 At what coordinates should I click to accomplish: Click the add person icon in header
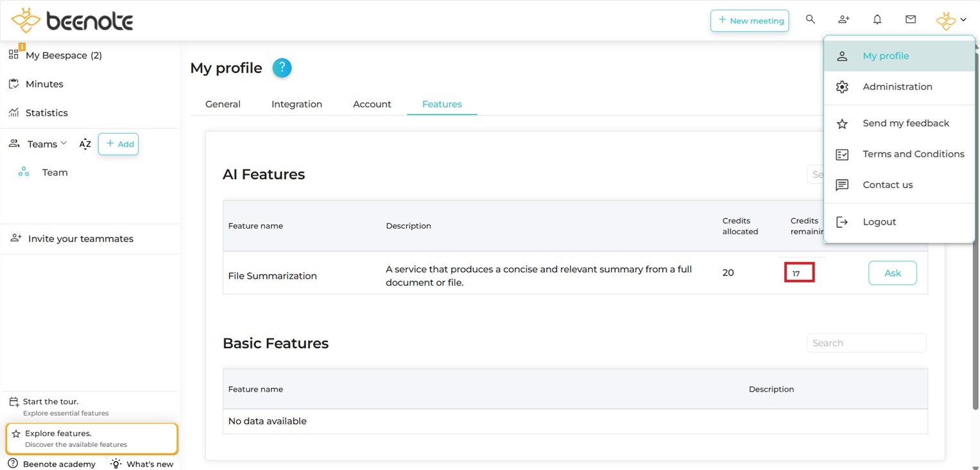[x=844, y=20]
